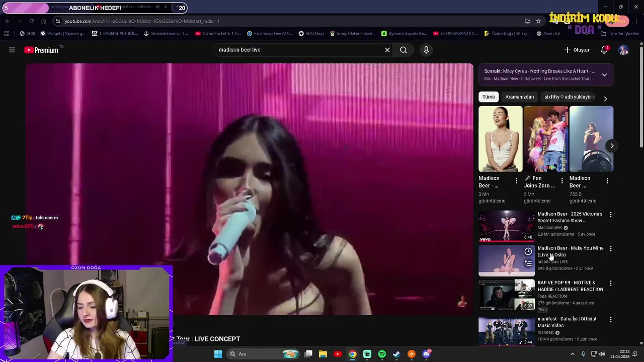
Task: Open Task View on taskbar
Action: point(308,354)
